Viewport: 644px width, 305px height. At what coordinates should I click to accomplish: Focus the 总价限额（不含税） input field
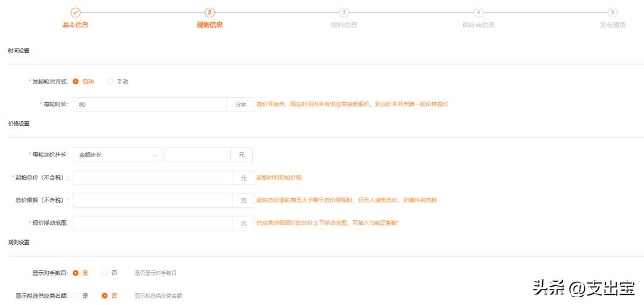click(x=153, y=200)
